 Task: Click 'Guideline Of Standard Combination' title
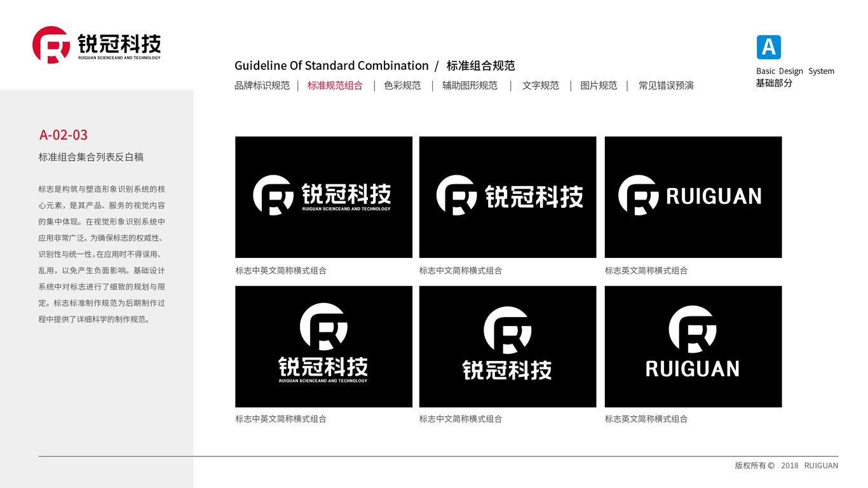pyautogui.click(x=332, y=65)
